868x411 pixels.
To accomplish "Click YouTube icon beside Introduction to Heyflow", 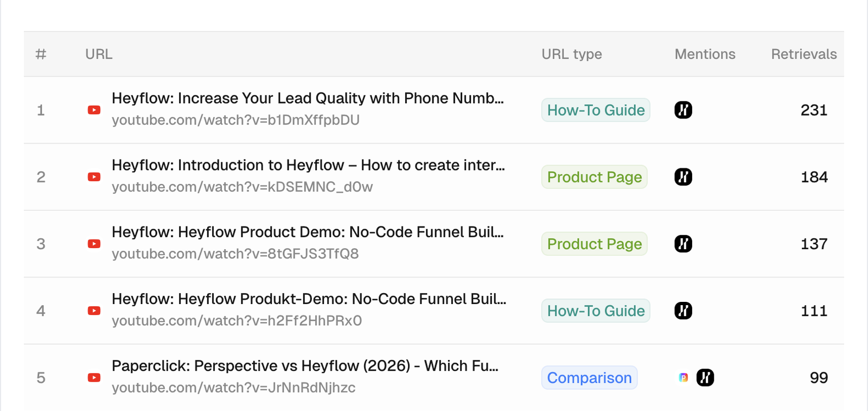I will 94,177.
